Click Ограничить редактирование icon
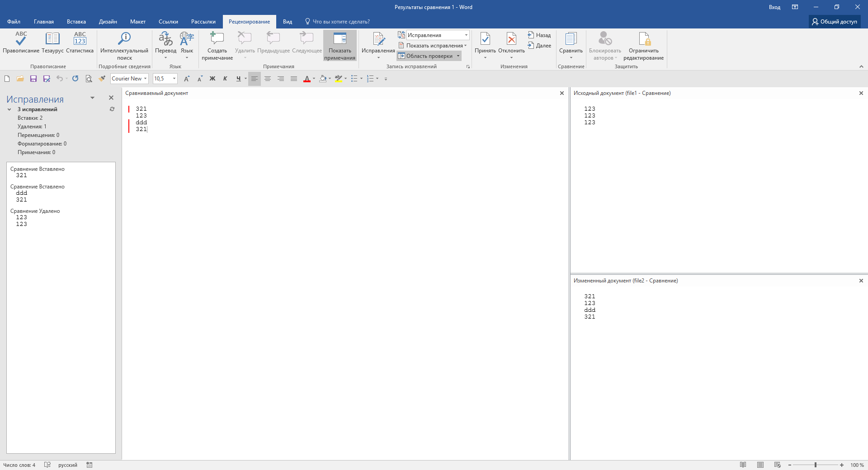 (x=644, y=39)
